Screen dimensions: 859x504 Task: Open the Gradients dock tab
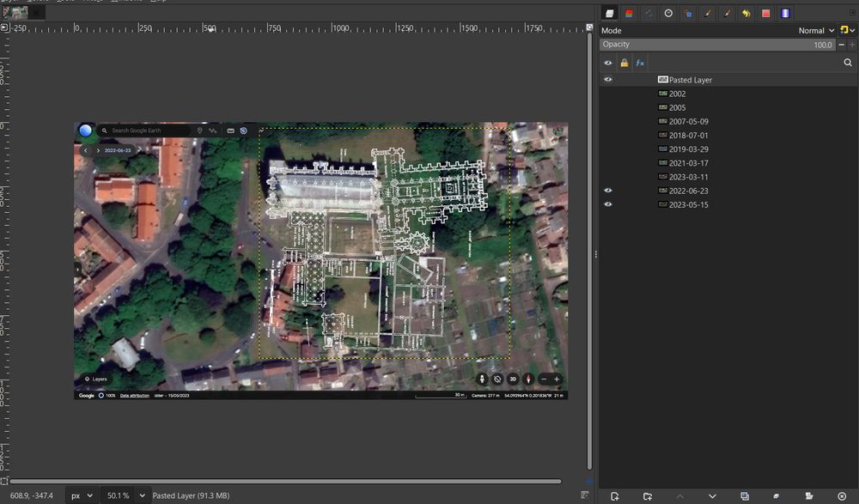coord(786,13)
